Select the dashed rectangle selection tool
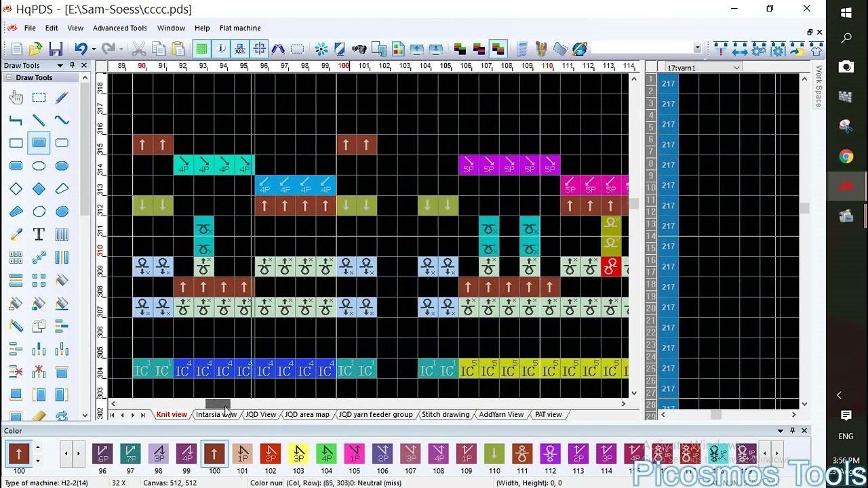Image resolution: width=868 pixels, height=488 pixels. click(39, 98)
